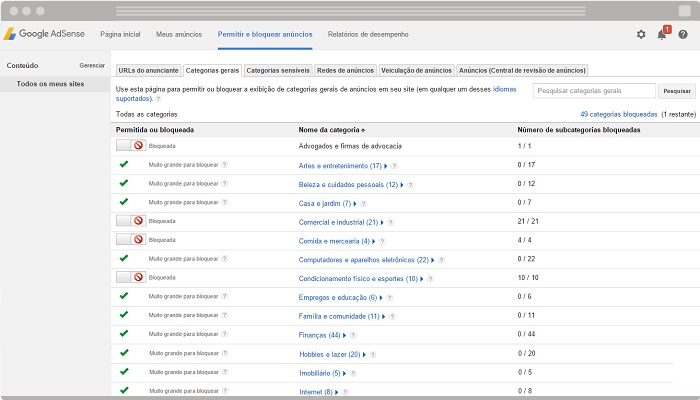
Task: Expand Beleza e cuidados pessoais subcategories arrow
Action: click(x=402, y=185)
